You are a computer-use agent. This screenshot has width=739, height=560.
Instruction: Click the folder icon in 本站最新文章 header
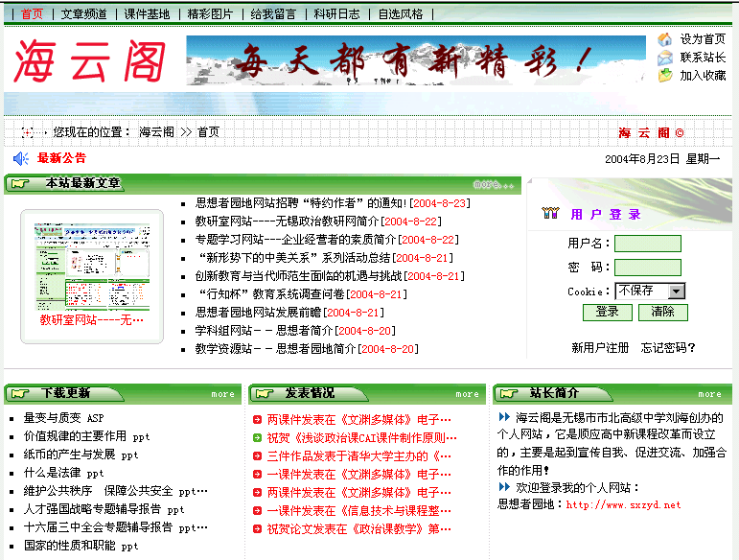[x=20, y=184]
